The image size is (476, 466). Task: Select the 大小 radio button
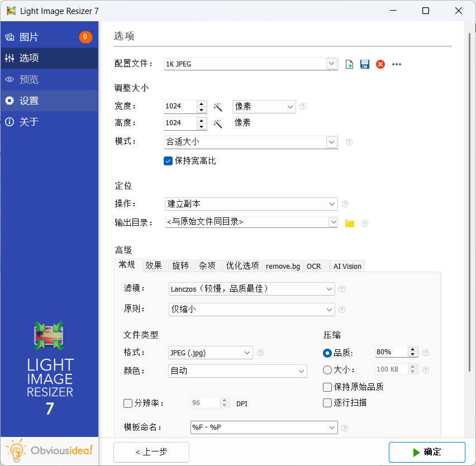click(327, 370)
